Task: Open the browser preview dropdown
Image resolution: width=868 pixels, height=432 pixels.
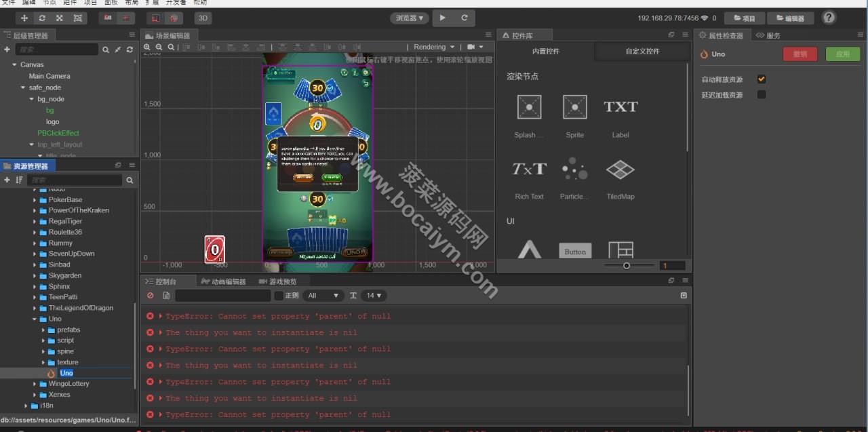Action: 410,18
